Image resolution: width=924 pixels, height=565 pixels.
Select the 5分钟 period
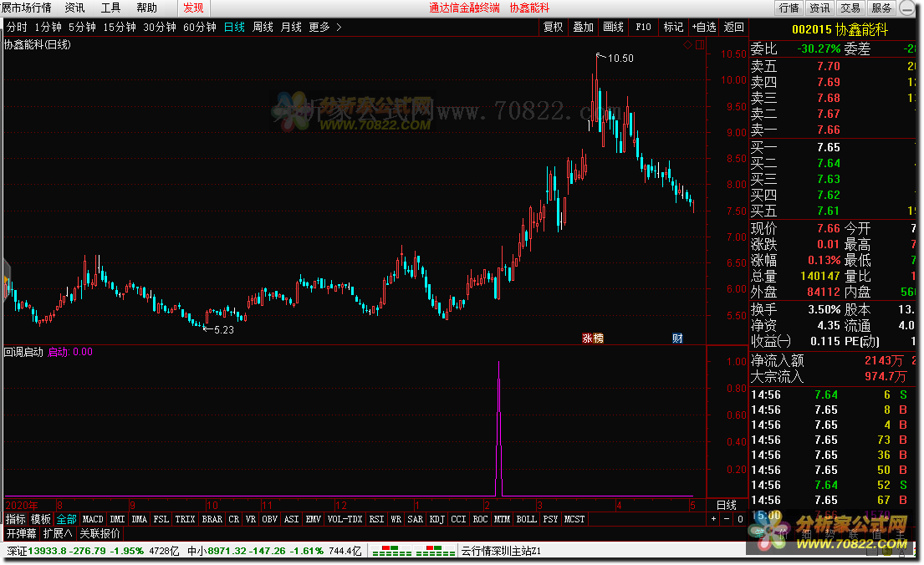(82, 27)
